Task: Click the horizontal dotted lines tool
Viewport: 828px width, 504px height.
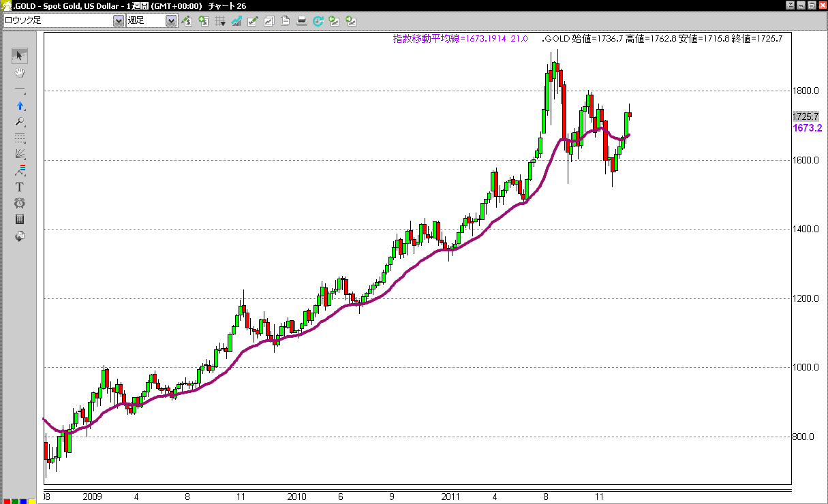Action: coord(20,138)
